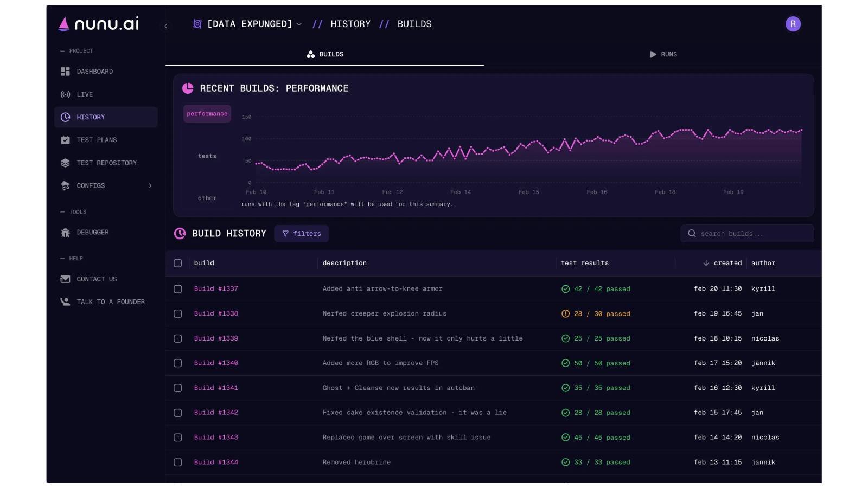Go to BUILDS breadcrumb
The height and width of the screenshot is (488, 868).
pos(414,24)
